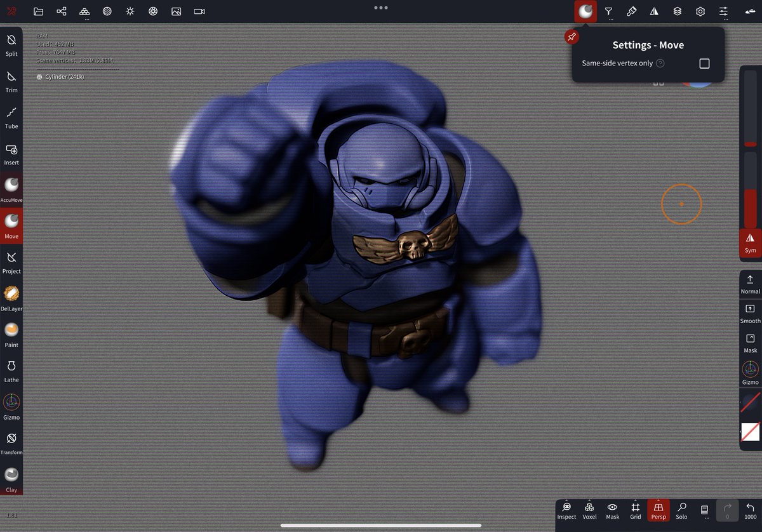Toggle Solo mode

(681, 510)
